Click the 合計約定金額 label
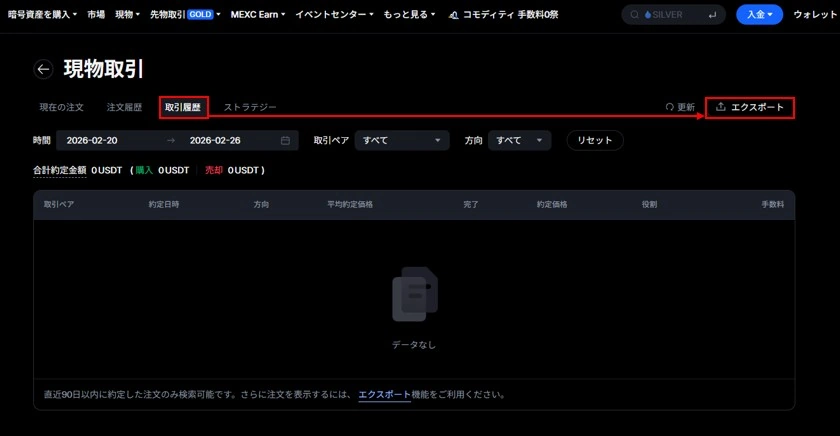The width and height of the screenshot is (840, 436). pos(59,170)
